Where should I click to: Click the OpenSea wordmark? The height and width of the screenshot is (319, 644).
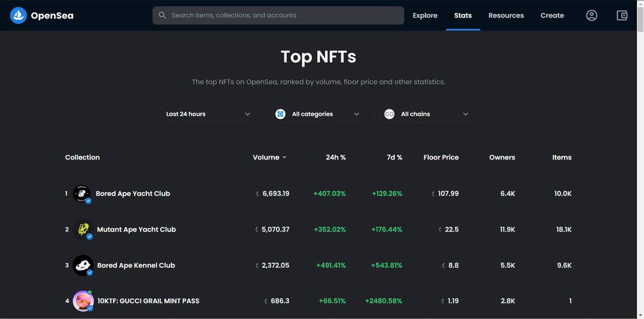[x=52, y=16]
